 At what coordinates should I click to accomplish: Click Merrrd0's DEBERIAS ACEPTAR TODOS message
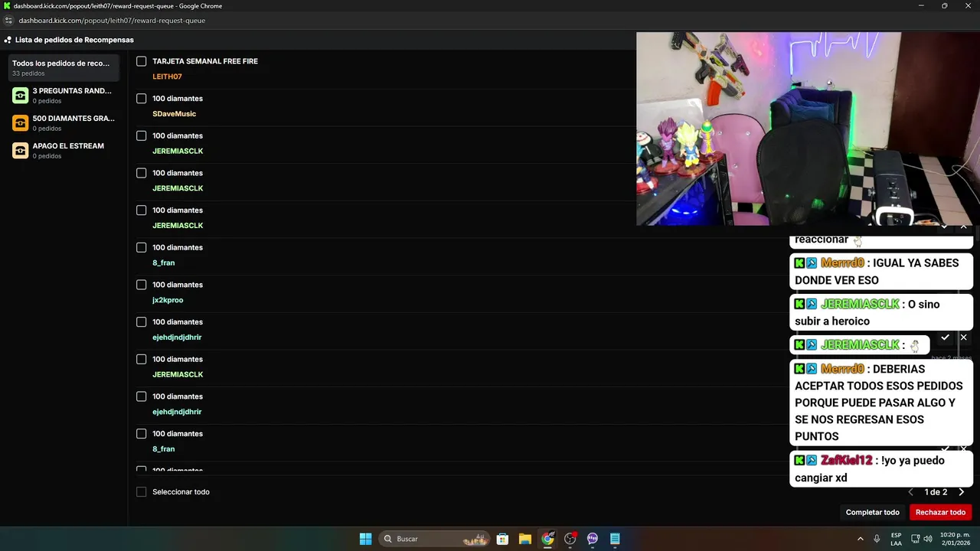(881, 403)
